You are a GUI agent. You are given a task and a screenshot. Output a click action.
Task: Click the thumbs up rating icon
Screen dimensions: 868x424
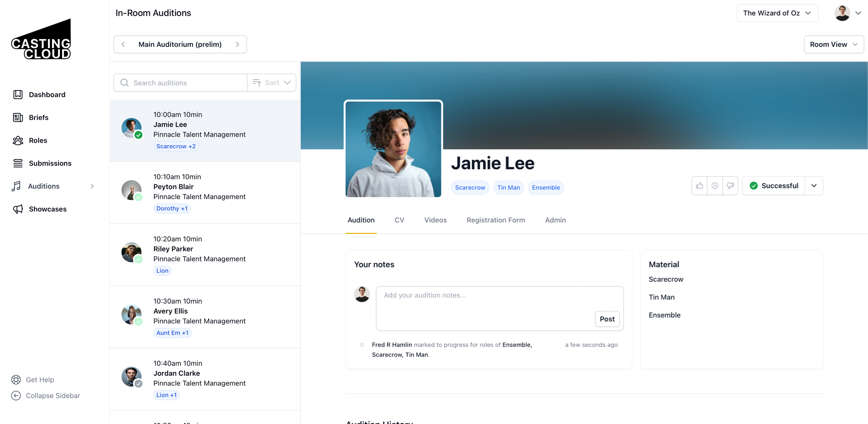click(699, 185)
